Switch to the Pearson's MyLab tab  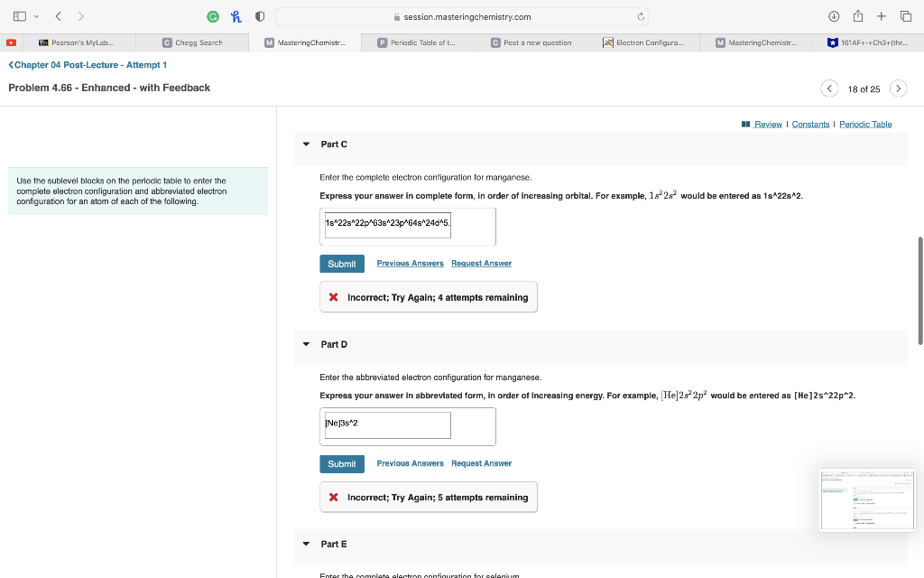(x=79, y=42)
